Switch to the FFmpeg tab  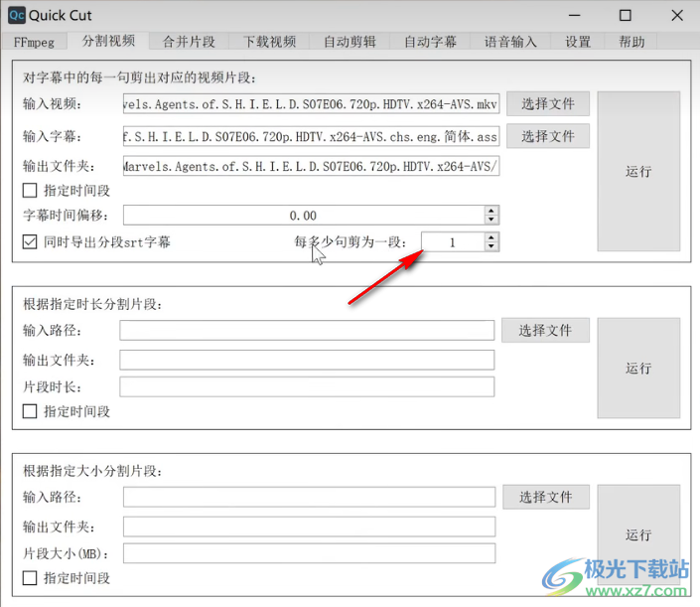(35, 42)
